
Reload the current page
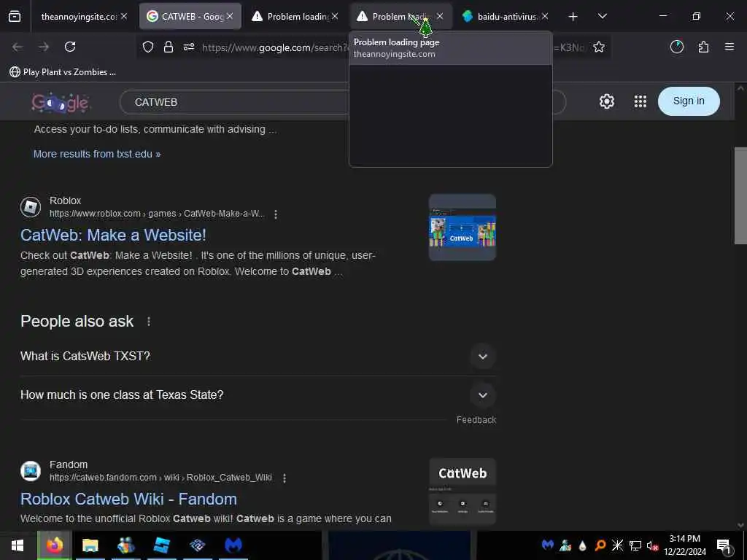[70, 47]
